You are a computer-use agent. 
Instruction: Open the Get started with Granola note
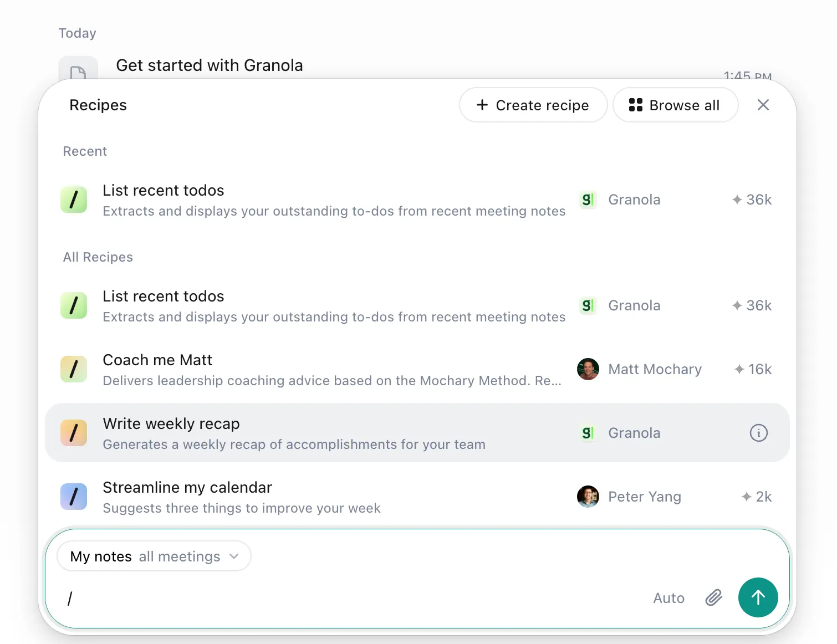point(210,65)
